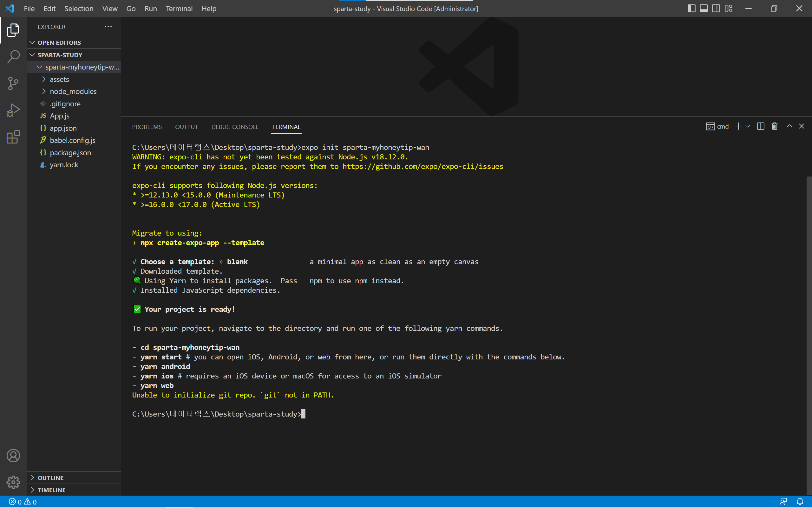The height and width of the screenshot is (508, 812).
Task: Click the terminal command prompt cursor
Action: click(303, 414)
